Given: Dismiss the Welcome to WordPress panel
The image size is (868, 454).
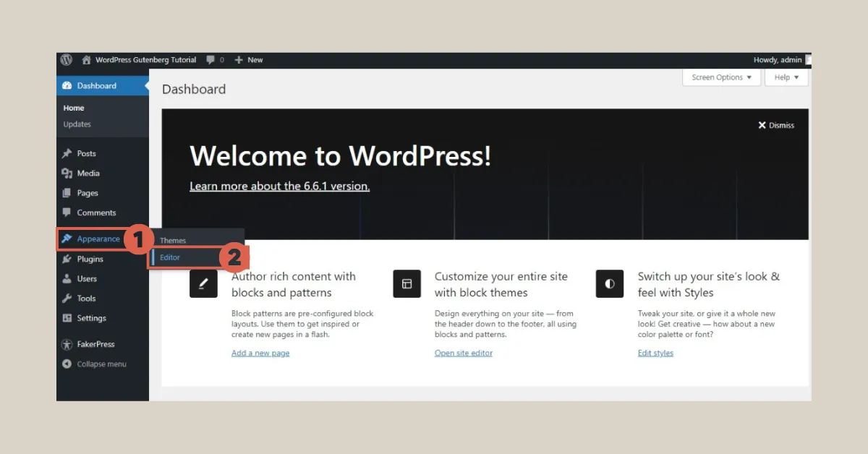Looking at the screenshot, I should click(776, 125).
